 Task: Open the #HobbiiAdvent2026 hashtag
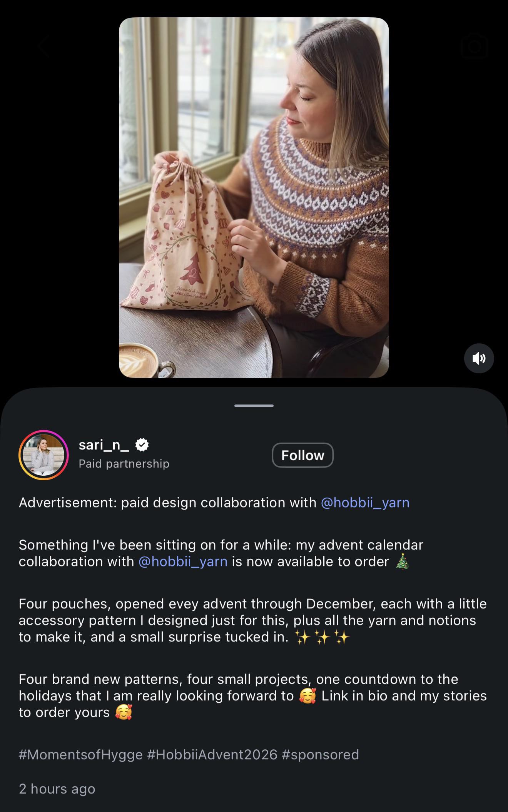tap(212, 754)
